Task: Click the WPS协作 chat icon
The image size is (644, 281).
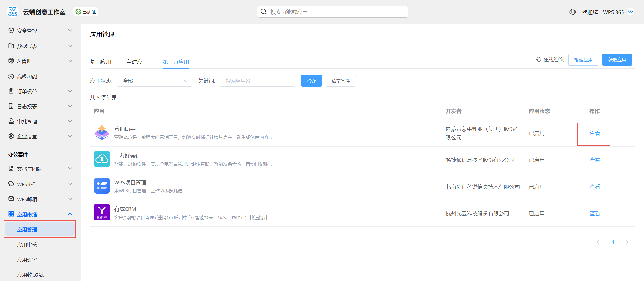Action: (x=11, y=184)
